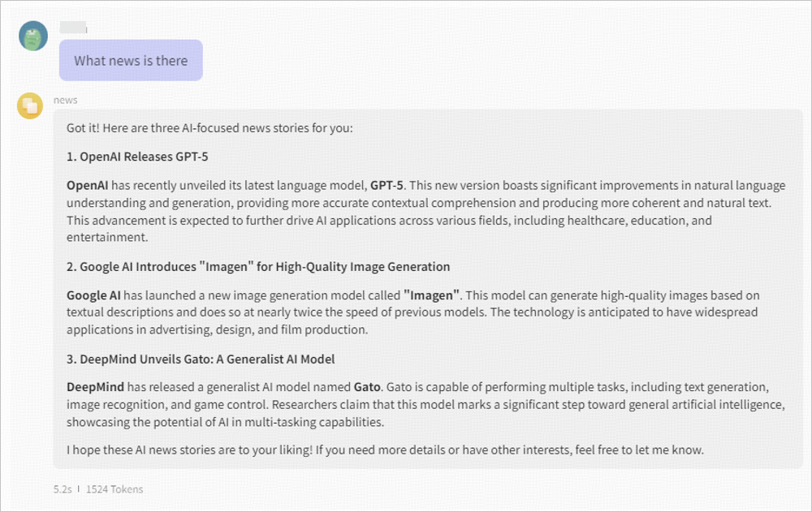
Task: Click heading '3. DeepMind Unveils Gato'
Action: click(201, 359)
